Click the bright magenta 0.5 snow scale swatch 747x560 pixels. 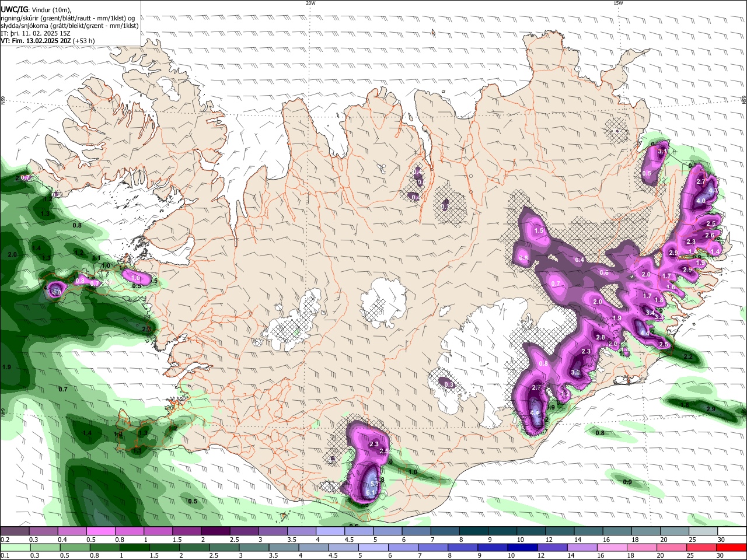pos(100,531)
